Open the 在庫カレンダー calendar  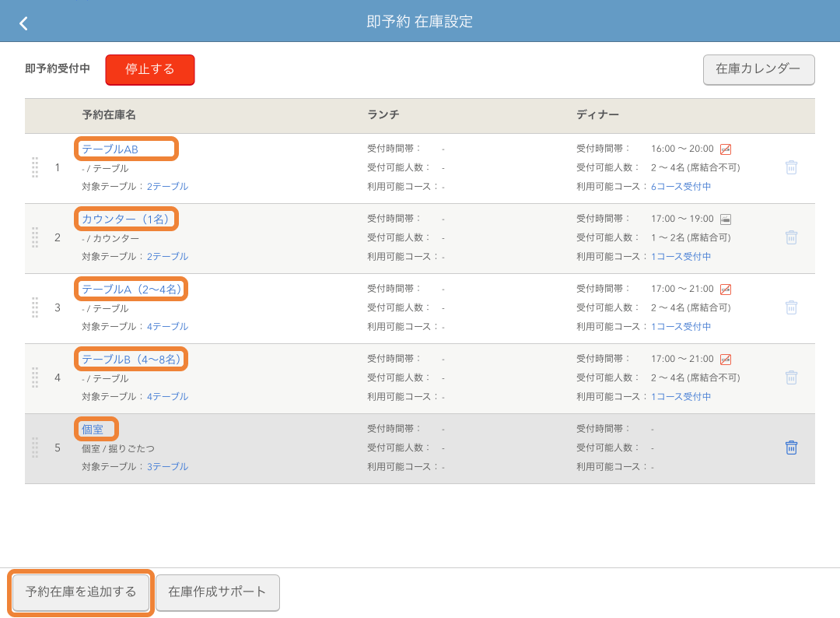pos(758,69)
